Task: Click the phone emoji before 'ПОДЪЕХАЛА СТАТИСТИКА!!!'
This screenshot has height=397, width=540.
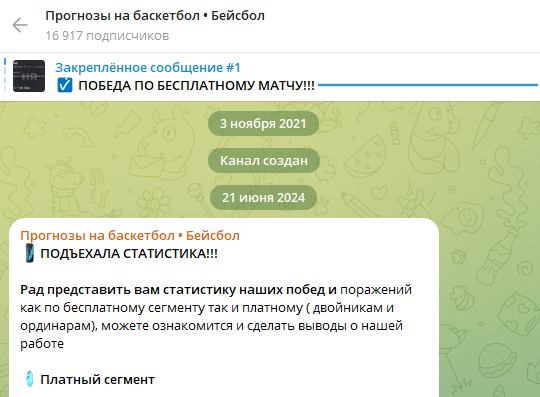Action: click(x=30, y=253)
